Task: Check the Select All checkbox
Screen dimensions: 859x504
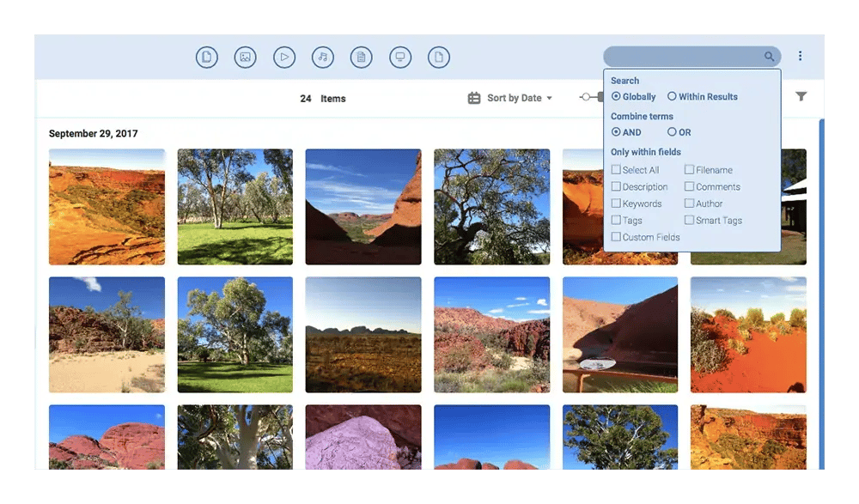Action: coord(616,170)
